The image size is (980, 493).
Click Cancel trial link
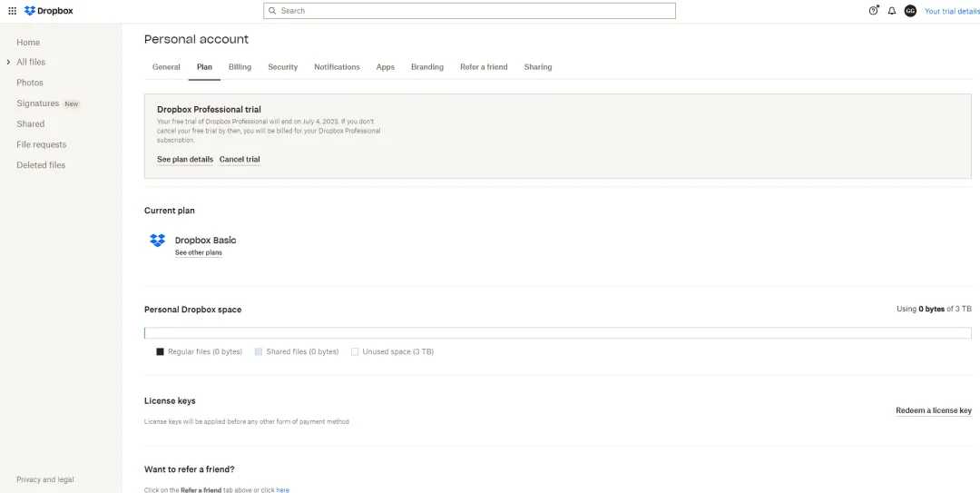[240, 160]
